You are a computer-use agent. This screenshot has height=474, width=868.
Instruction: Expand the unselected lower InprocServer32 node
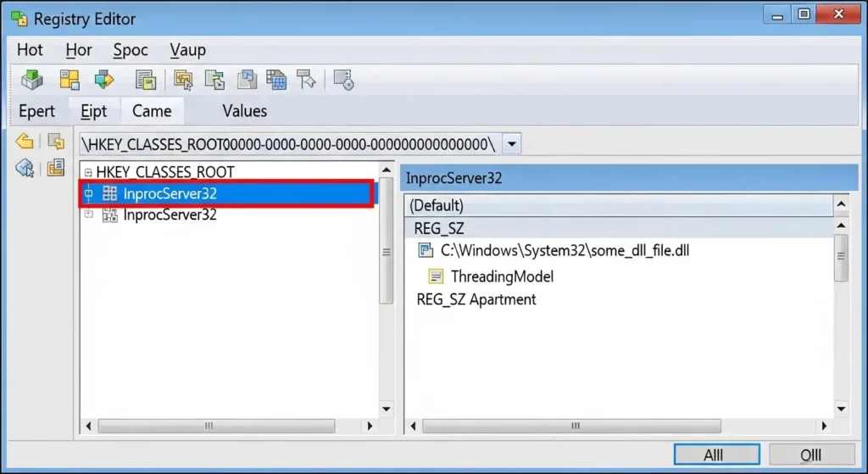pyautogui.click(x=88, y=215)
